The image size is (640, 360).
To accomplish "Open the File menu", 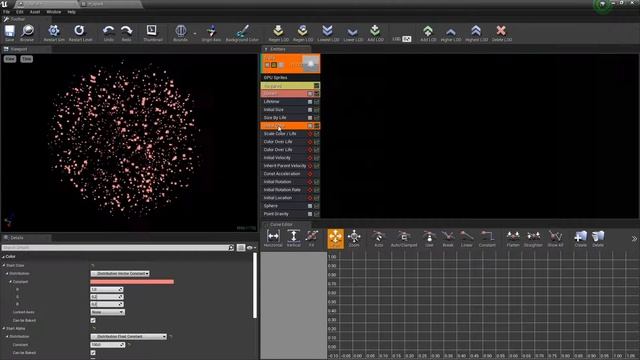I will pos(7,12).
